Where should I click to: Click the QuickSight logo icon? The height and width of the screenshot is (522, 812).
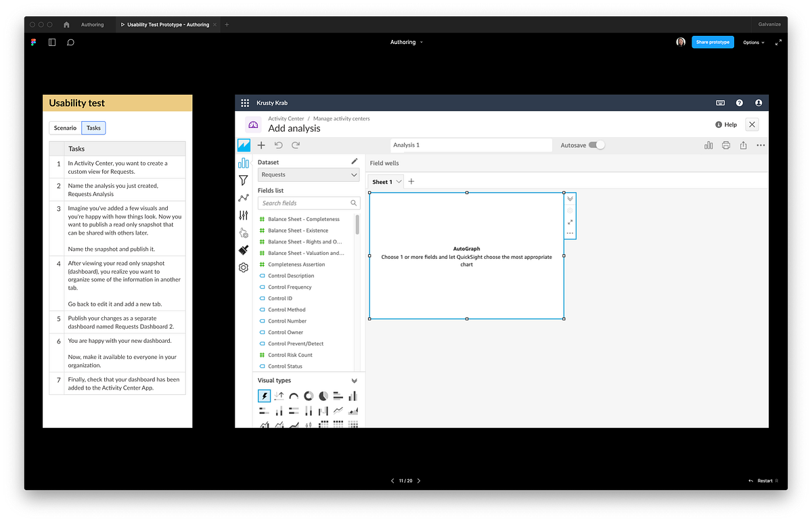coord(244,145)
